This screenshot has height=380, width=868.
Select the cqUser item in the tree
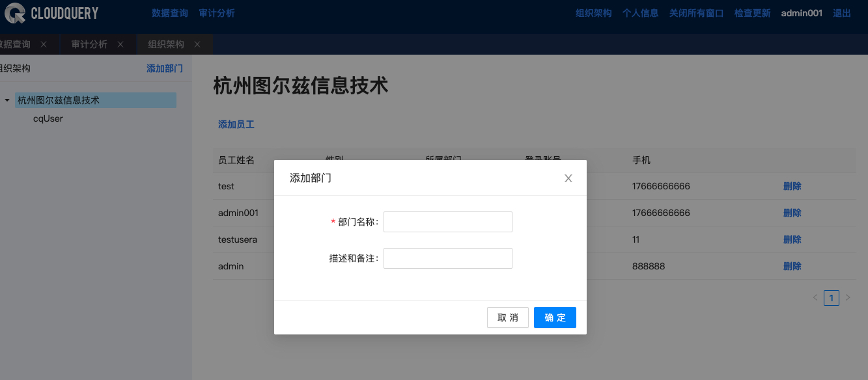(x=48, y=118)
